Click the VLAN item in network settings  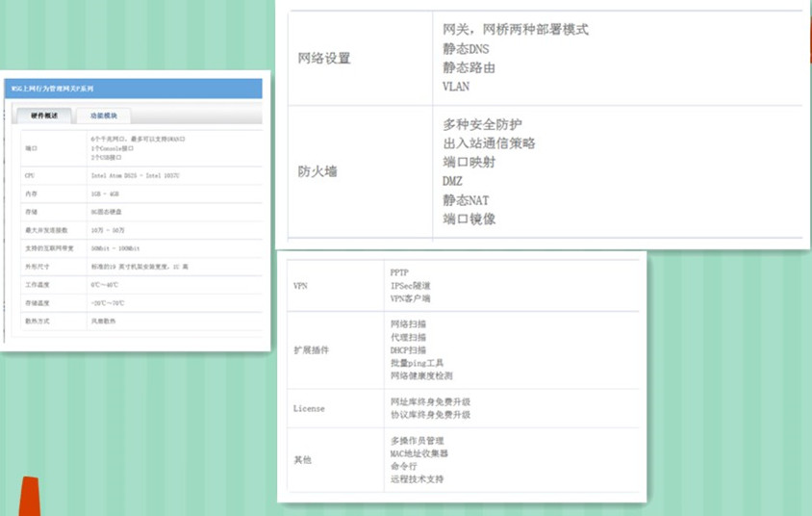[x=456, y=87]
